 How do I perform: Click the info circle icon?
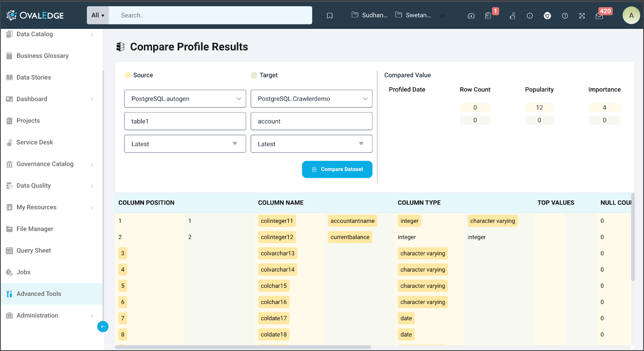coord(530,16)
